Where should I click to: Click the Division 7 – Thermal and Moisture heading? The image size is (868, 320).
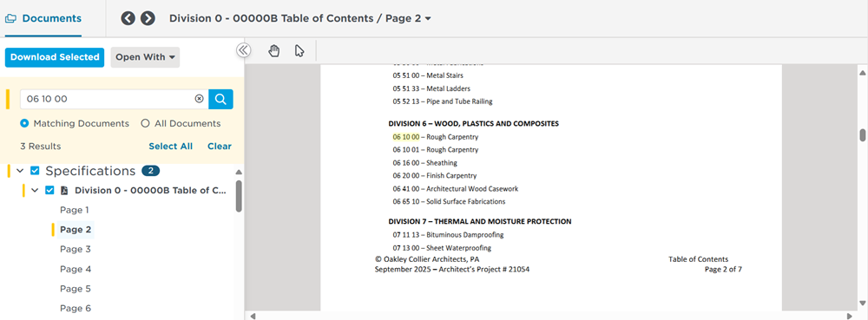479,221
